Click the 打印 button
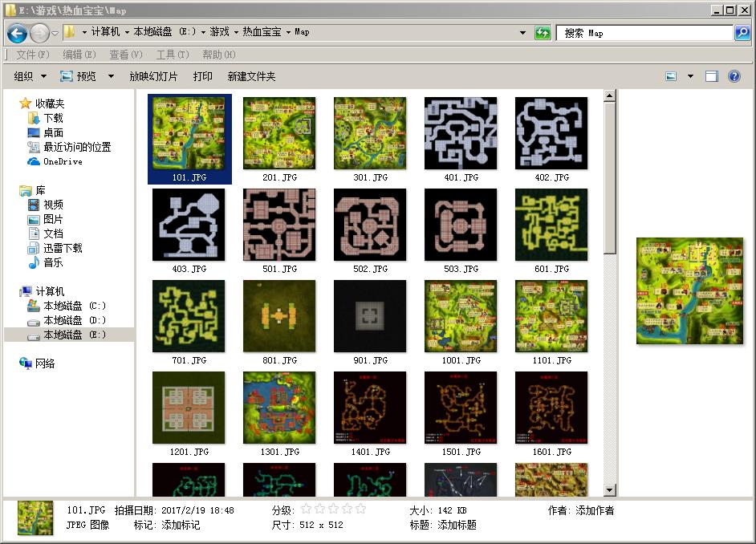The width and height of the screenshot is (756, 544). [x=202, y=76]
